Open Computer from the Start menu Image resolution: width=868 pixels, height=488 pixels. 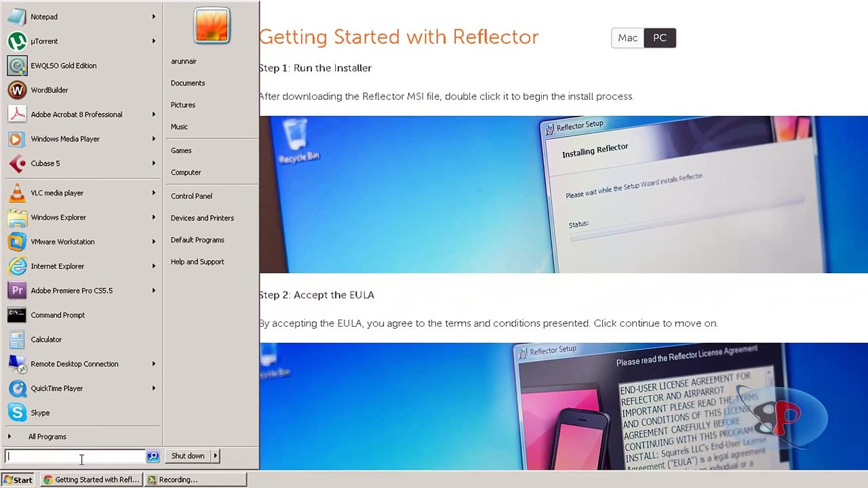click(186, 172)
